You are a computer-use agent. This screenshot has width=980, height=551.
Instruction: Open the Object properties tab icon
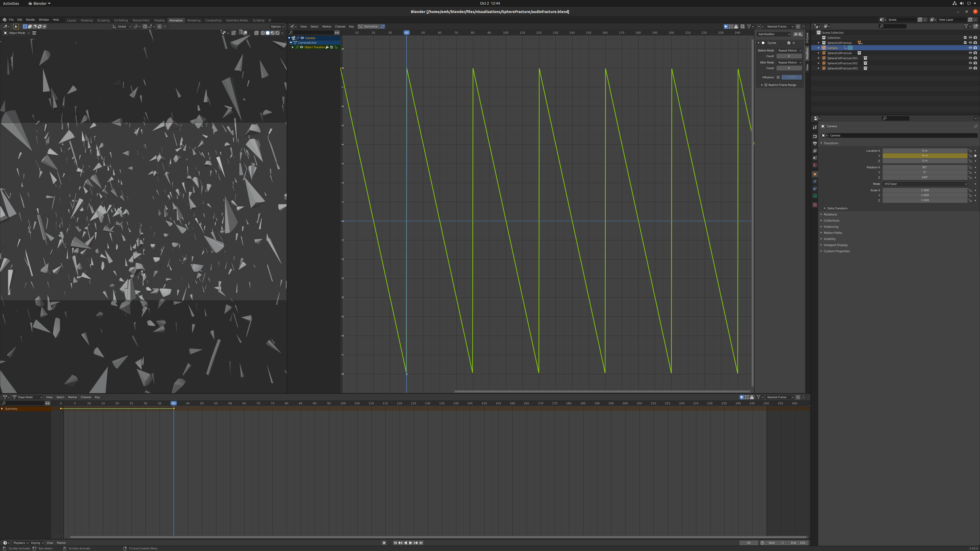pos(815,174)
